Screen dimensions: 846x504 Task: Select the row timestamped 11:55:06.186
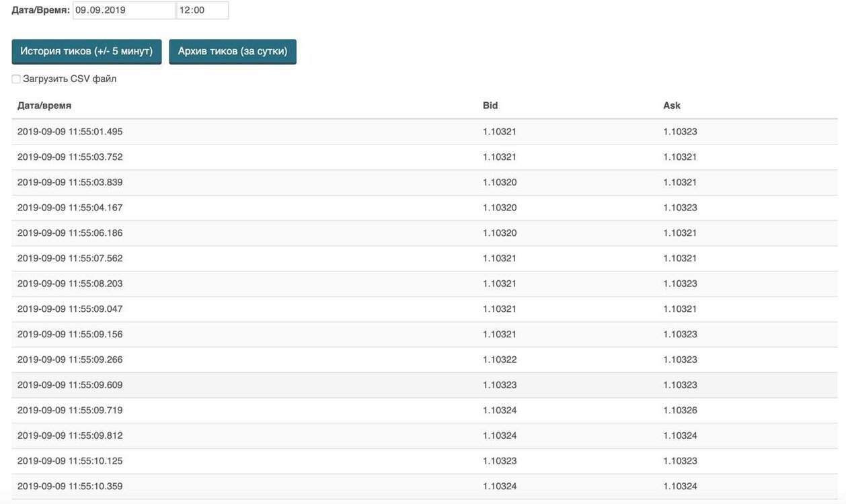pos(424,233)
